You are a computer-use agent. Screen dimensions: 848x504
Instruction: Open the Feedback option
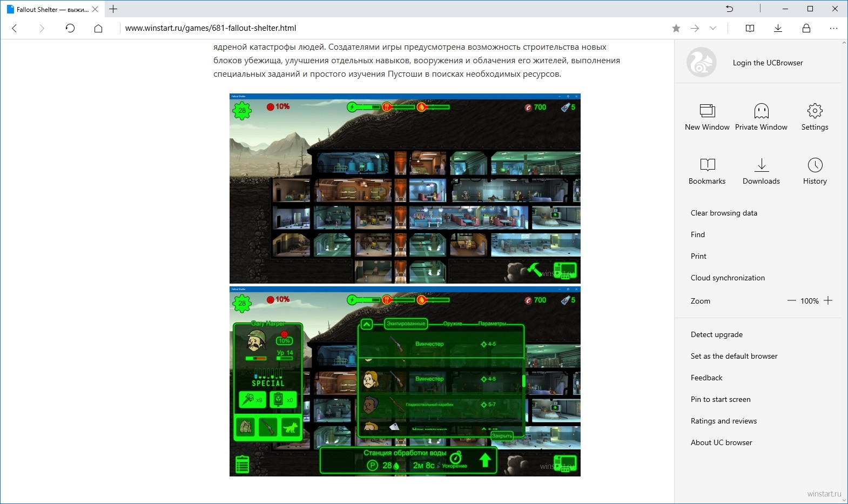706,378
